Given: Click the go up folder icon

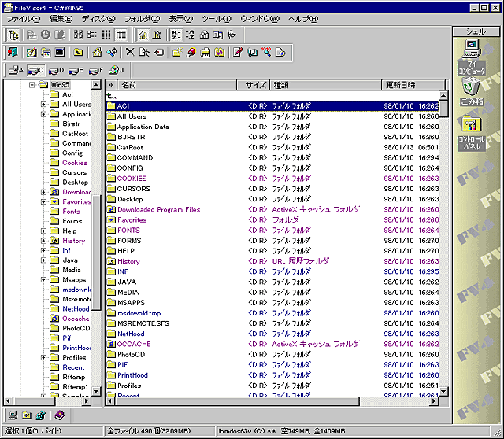Looking at the screenshot, I should tap(78, 53).
